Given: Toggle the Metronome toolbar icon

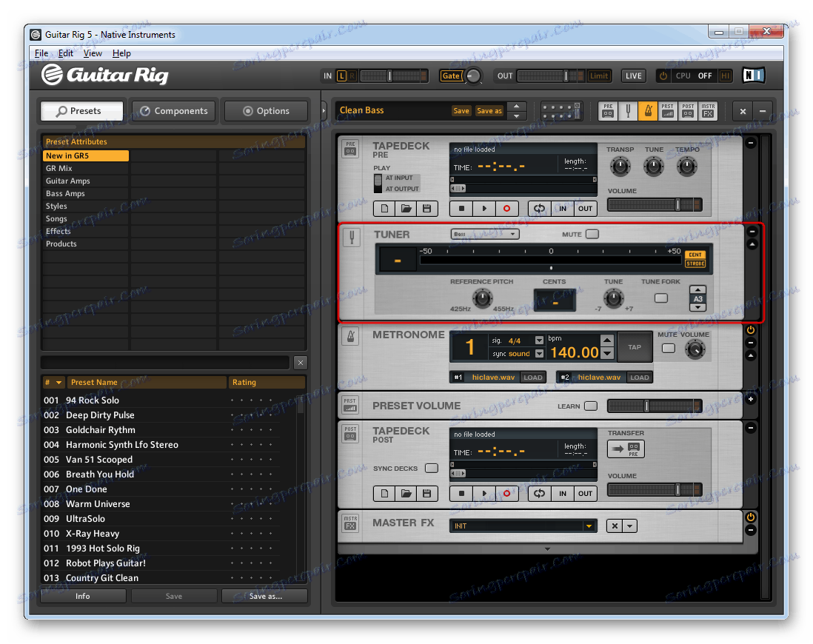Looking at the screenshot, I should 648,110.
